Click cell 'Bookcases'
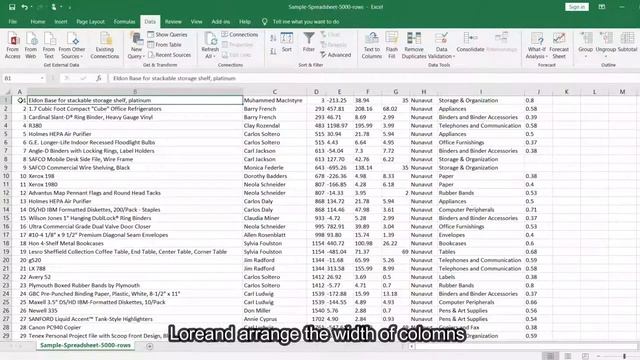Viewport: 640px width, 360px height. (480, 243)
